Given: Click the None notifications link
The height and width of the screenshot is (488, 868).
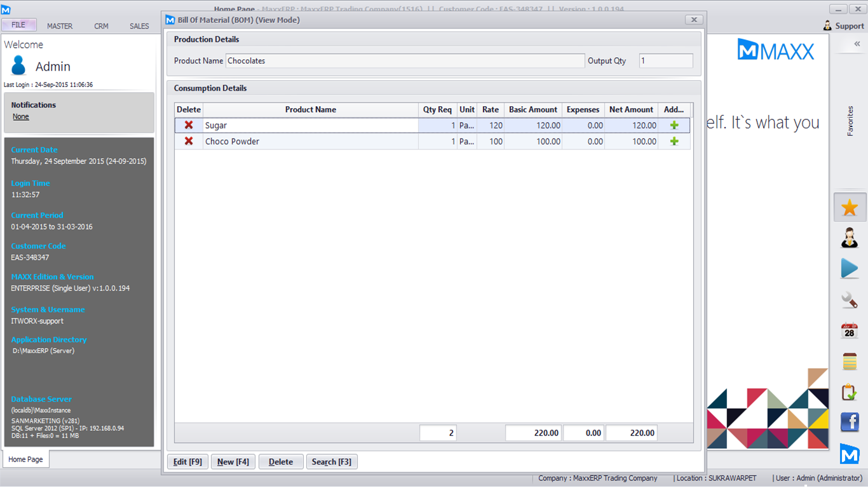Looking at the screenshot, I should (x=21, y=117).
